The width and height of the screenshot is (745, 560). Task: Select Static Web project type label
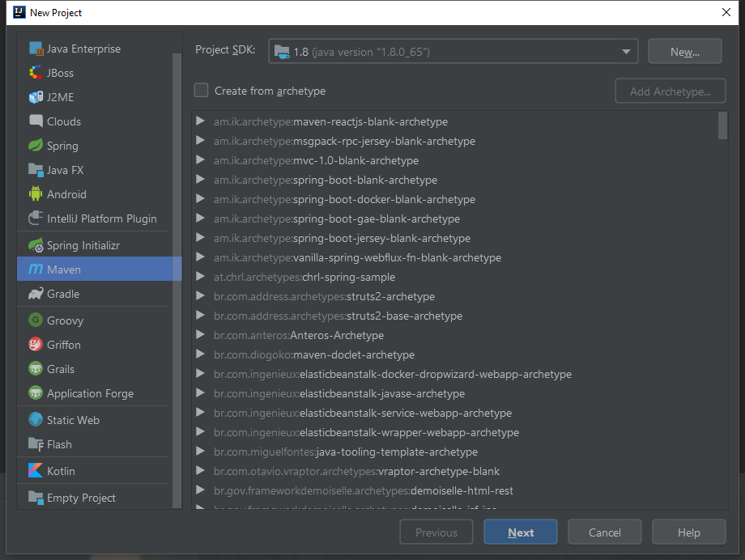[73, 420]
